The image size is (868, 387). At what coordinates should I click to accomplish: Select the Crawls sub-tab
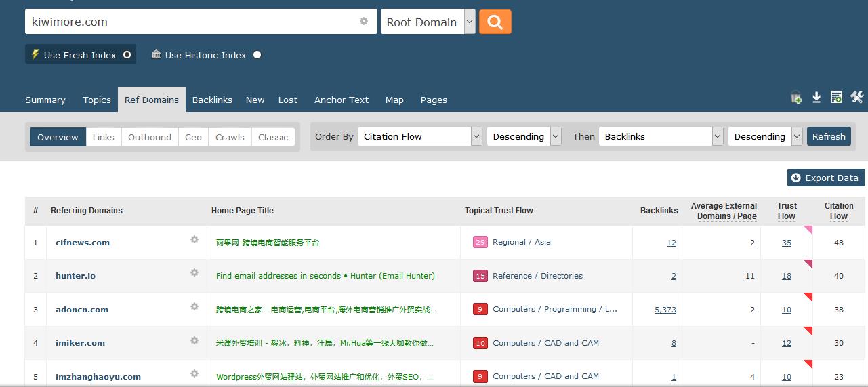(x=230, y=137)
